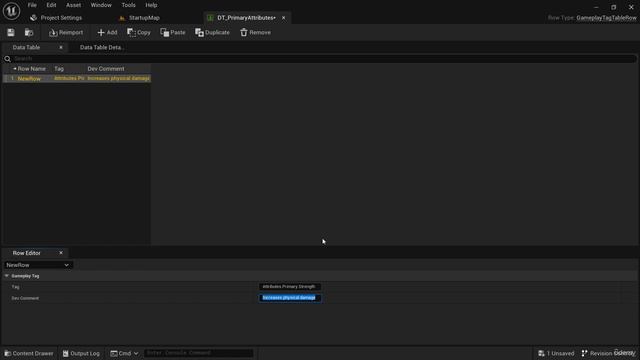The width and height of the screenshot is (640, 360).
Task: Click the Dev Comment property label
Action: (x=25, y=298)
